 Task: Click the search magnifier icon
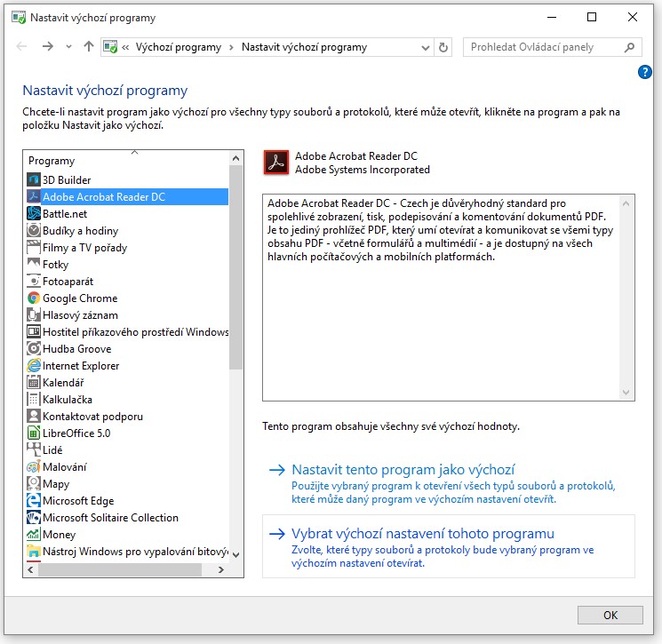tap(629, 47)
